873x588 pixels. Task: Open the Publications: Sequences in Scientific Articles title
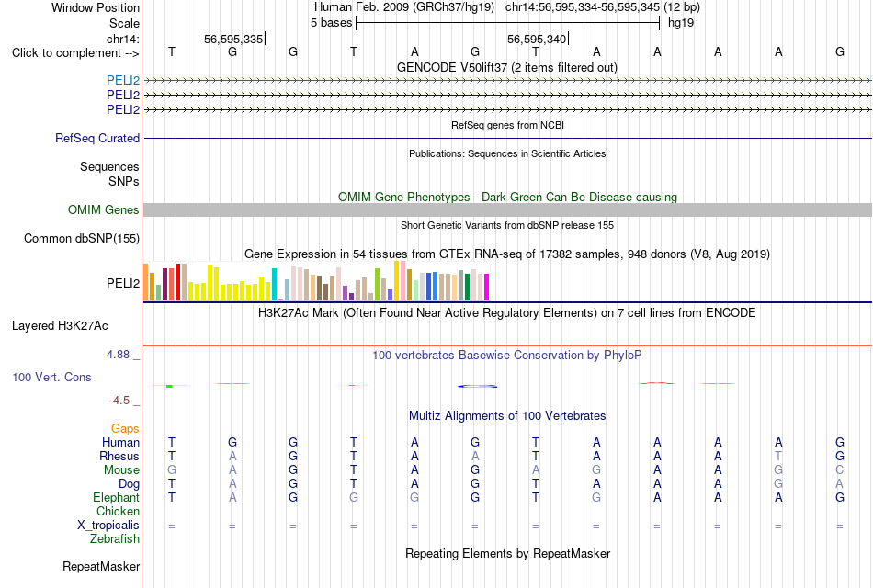point(507,153)
